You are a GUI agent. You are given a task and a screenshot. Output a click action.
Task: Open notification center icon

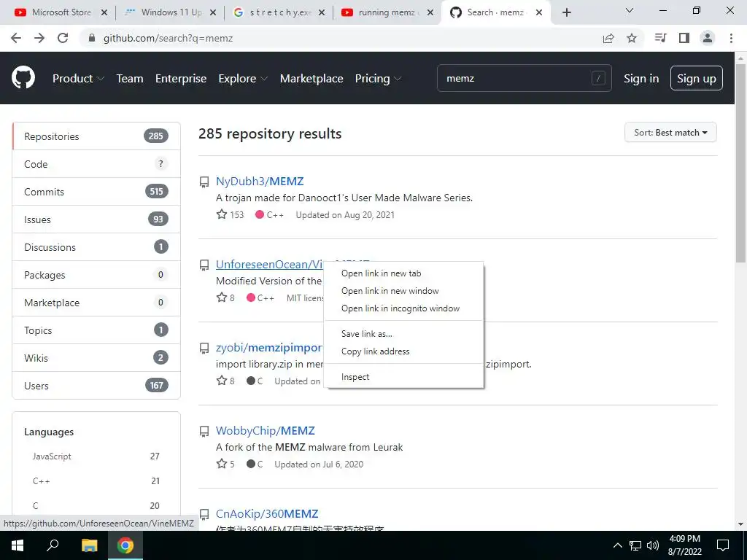pos(723,545)
